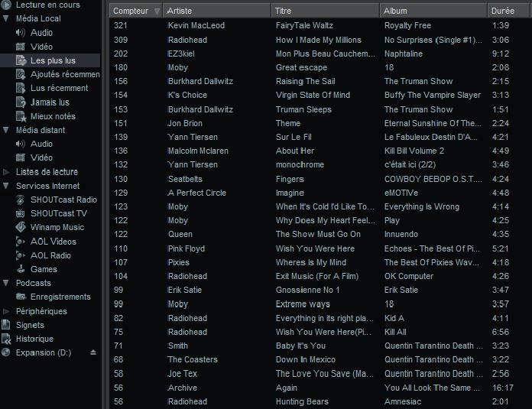
Task: Collapse the Média Local tree node
Action: (x=6, y=18)
